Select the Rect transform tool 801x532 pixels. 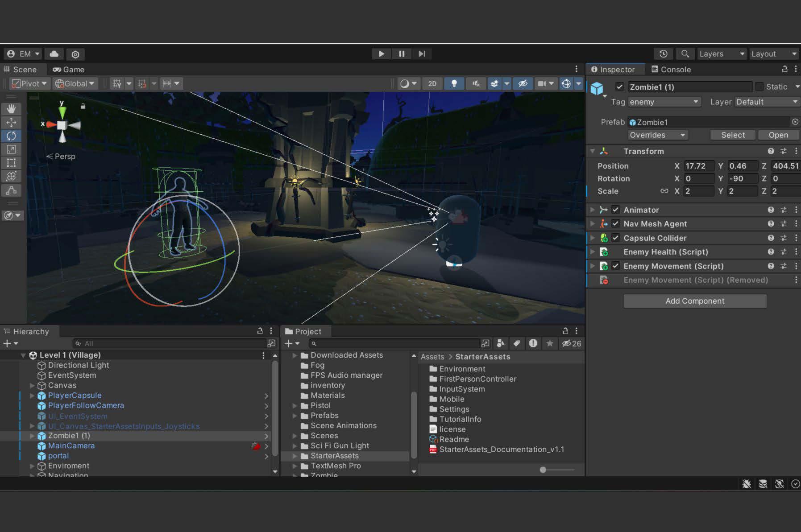click(11, 163)
